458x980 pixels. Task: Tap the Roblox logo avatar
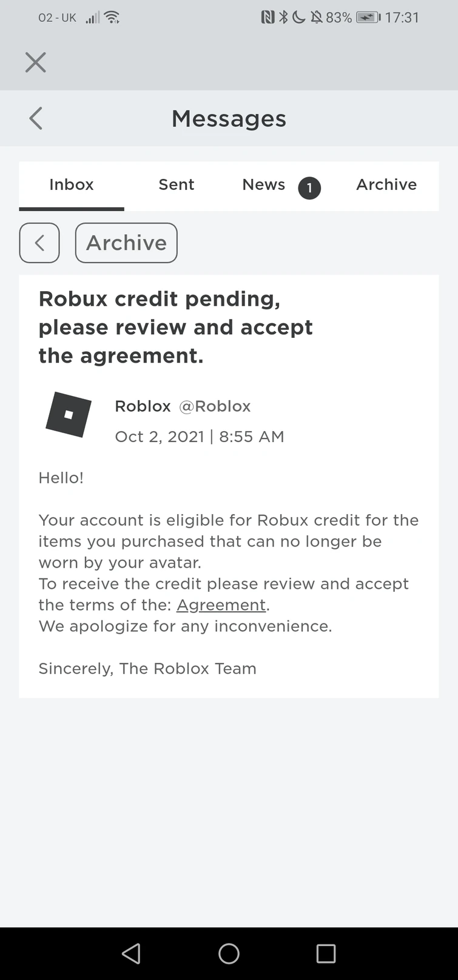[69, 415]
